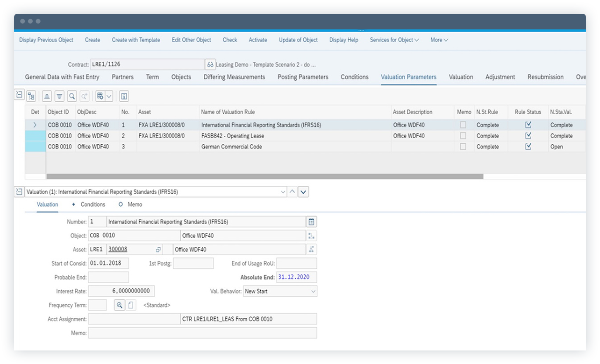Open the Partners tab
Screen dimensions: 600x364
(122, 77)
